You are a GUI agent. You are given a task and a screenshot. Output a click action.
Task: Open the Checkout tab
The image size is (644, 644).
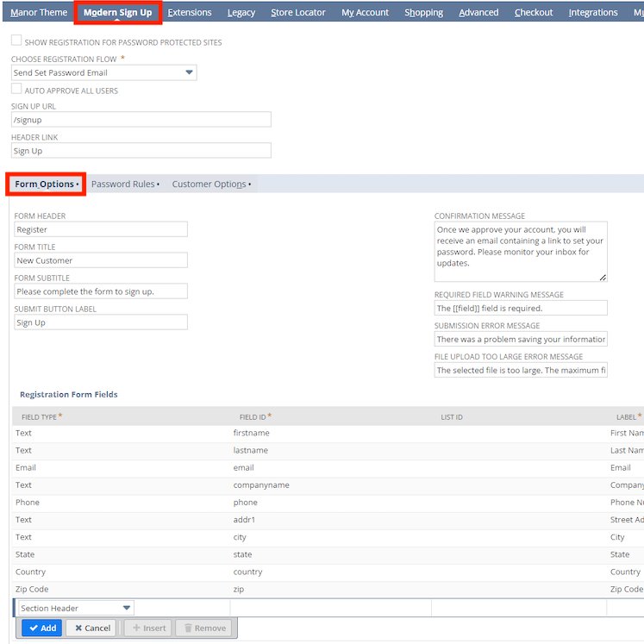tap(534, 12)
